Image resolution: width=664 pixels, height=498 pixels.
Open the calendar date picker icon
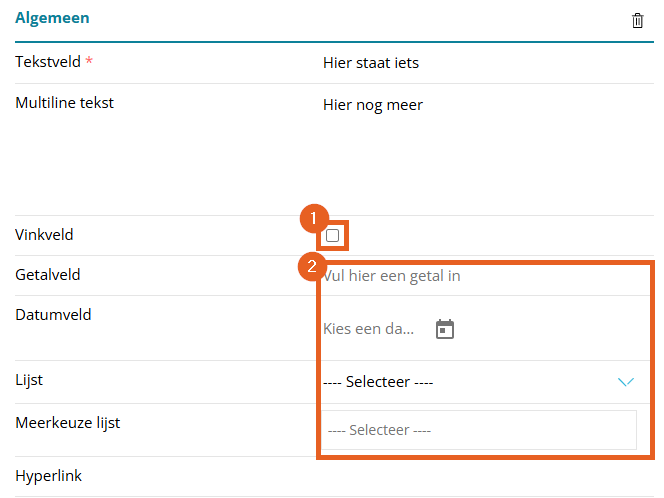tap(445, 329)
